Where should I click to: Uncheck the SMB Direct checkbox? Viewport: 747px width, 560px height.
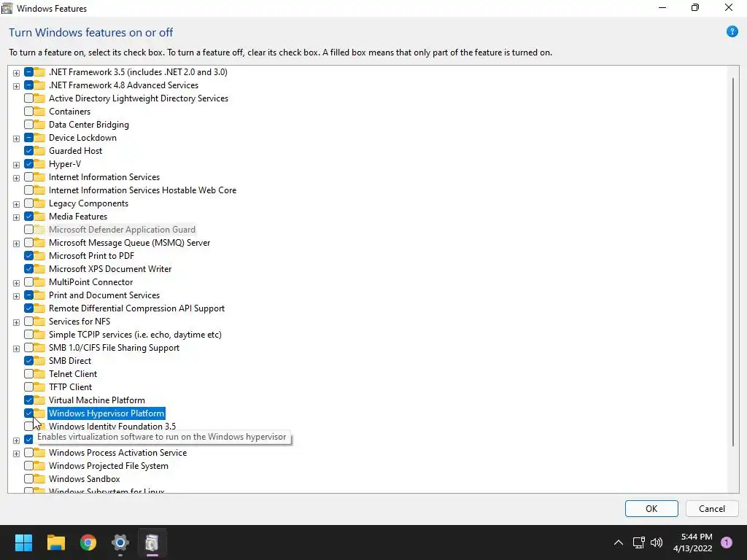tap(28, 361)
